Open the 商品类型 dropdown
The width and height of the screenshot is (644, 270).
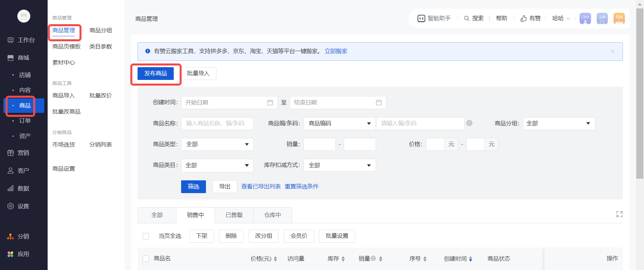(x=217, y=144)
